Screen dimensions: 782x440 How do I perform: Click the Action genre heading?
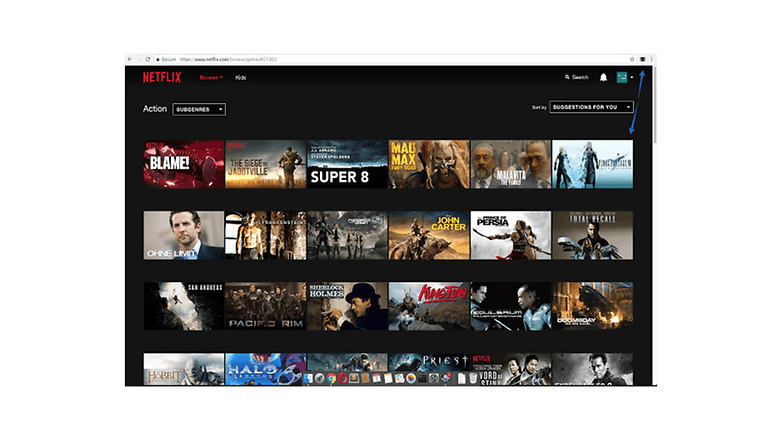coord(155,109)
